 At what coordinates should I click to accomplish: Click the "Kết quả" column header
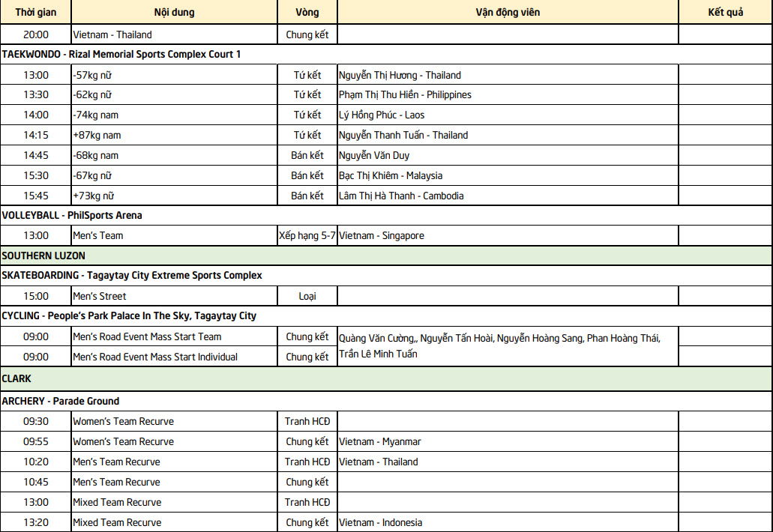725,13
